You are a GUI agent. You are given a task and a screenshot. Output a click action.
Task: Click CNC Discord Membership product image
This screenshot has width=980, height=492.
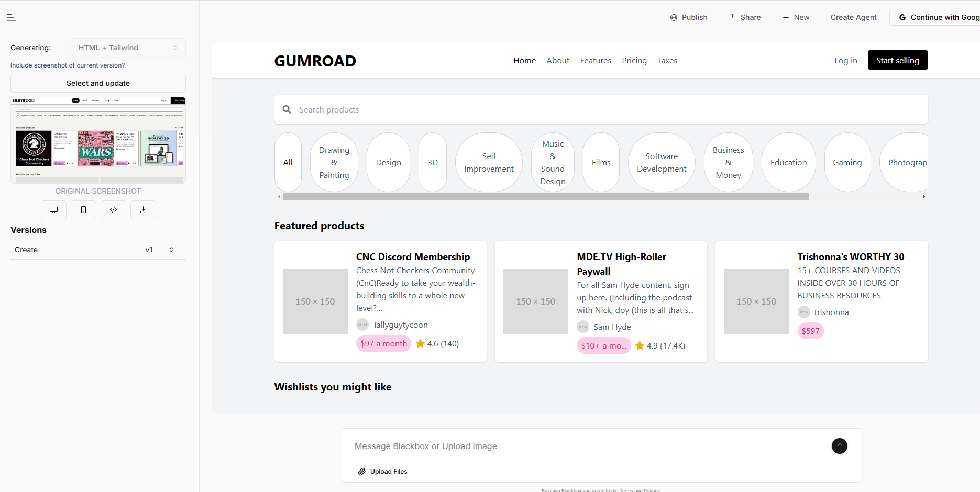(315, 301)
